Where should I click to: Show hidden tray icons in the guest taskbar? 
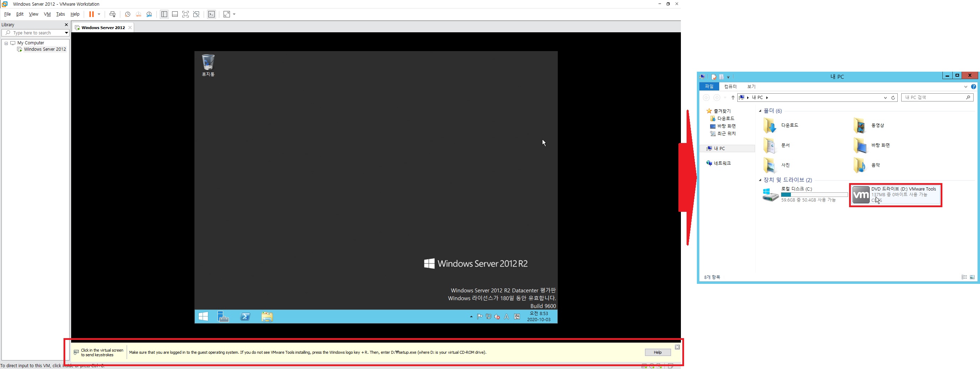coord(471,316)
